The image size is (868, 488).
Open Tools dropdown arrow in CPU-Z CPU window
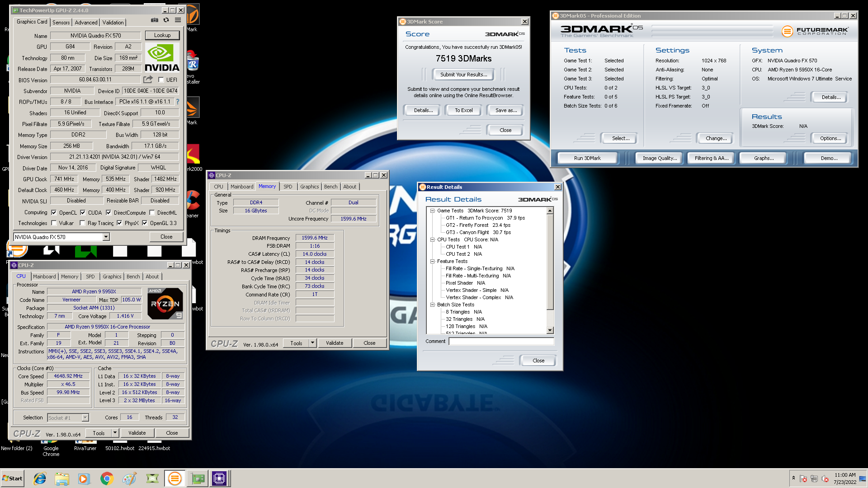[x=115, y=433]
